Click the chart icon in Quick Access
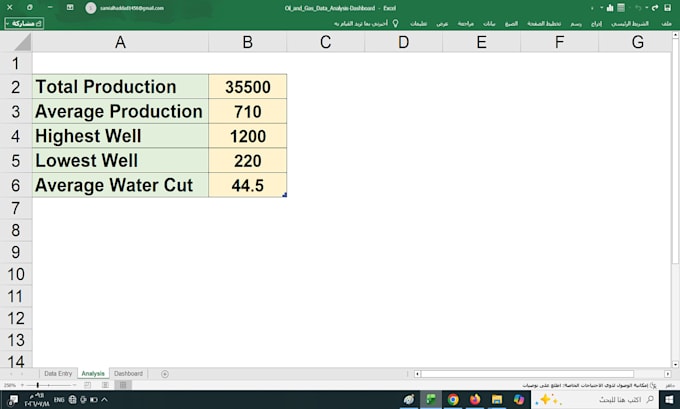Image resolution: width=680 pixels, height=409 pixels. click(610, 8)
